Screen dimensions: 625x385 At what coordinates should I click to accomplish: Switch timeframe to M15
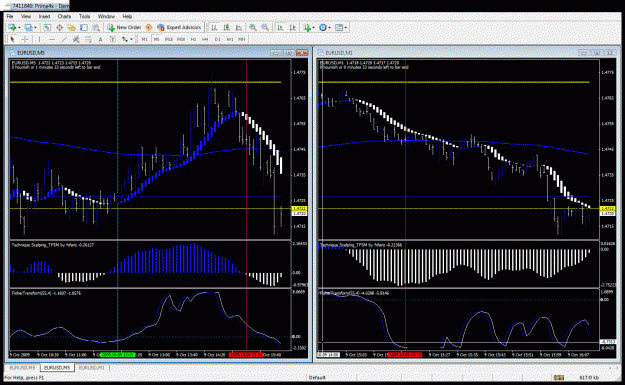point(169,39)
